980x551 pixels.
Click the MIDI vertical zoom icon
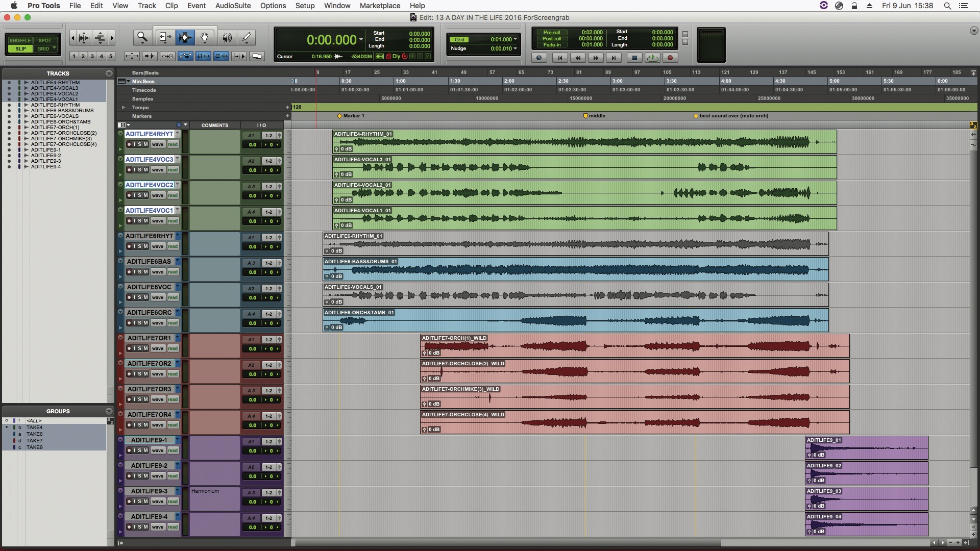pos(101,37)
